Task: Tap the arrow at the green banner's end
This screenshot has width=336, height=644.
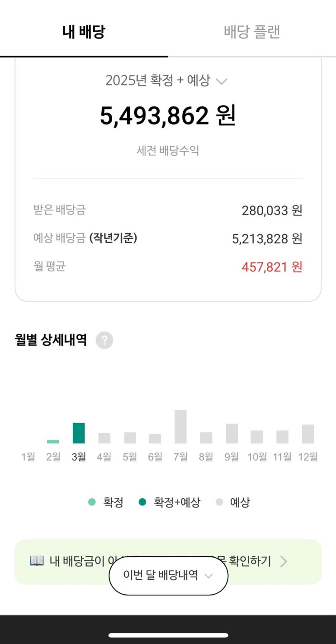Action: [x=284, y=562]
